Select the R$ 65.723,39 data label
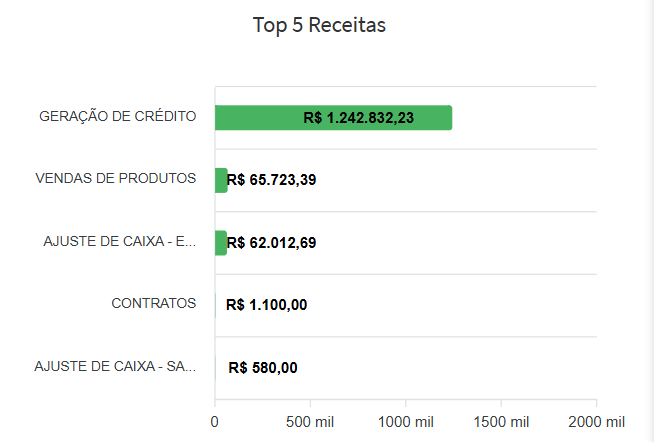 pyautogui.click(x=272, y=180)
